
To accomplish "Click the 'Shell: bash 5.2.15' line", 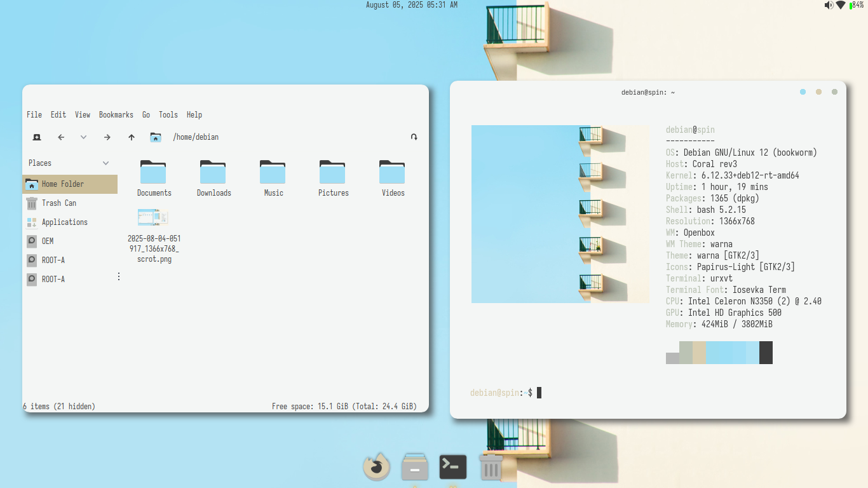I will tap(706, 210).
